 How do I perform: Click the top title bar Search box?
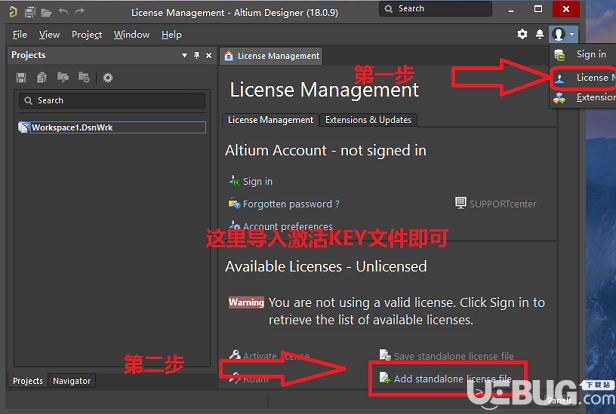tap(435, 9)
